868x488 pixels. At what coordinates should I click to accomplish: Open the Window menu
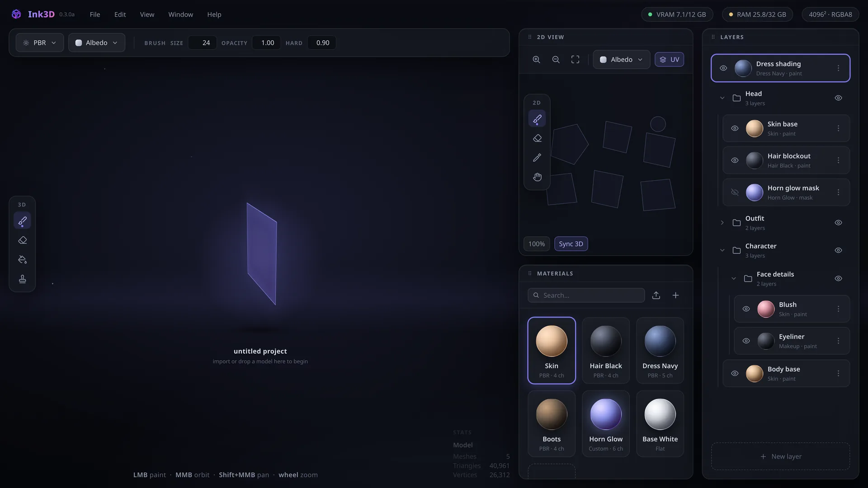180,14
